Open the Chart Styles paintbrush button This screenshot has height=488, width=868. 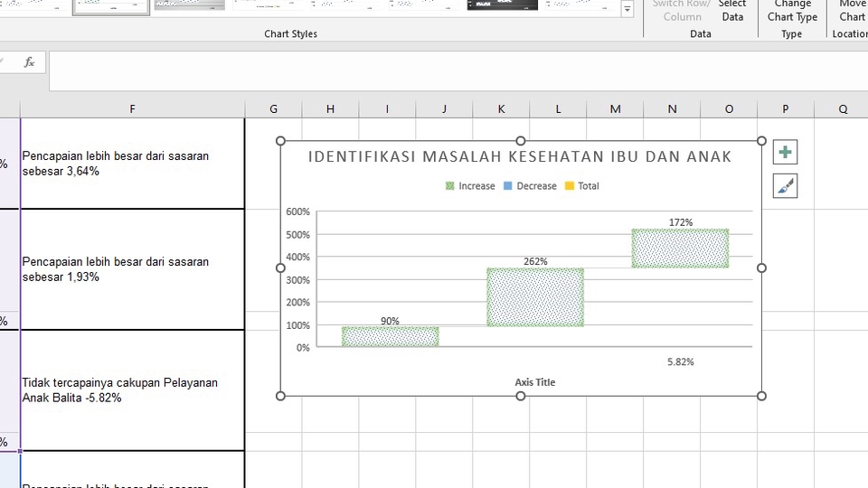[785, 186]
